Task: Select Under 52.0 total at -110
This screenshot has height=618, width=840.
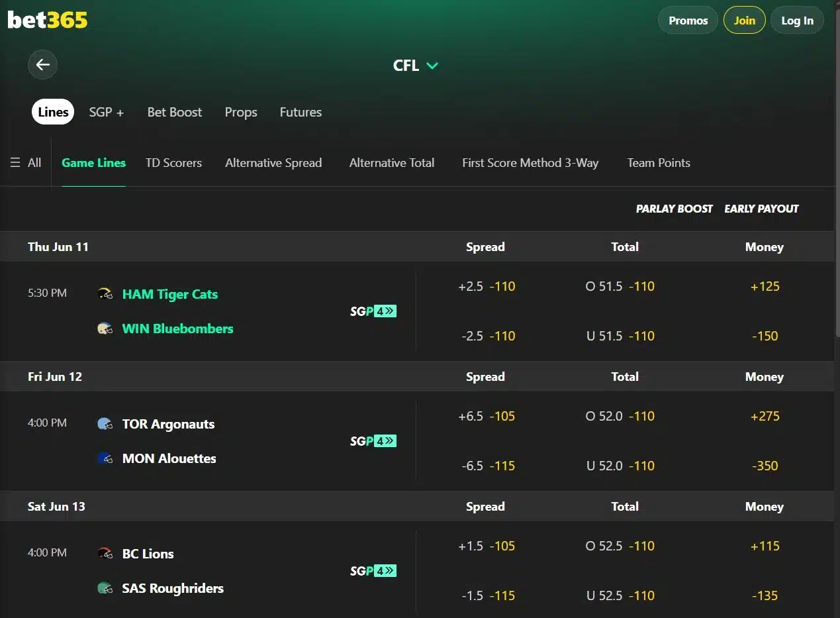Action: tap(620, 466)
